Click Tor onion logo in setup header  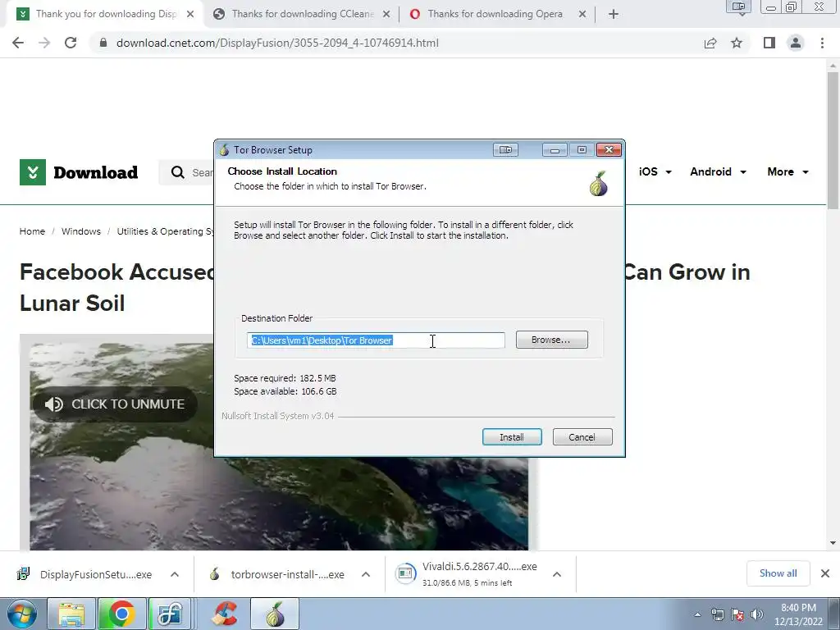598,184
